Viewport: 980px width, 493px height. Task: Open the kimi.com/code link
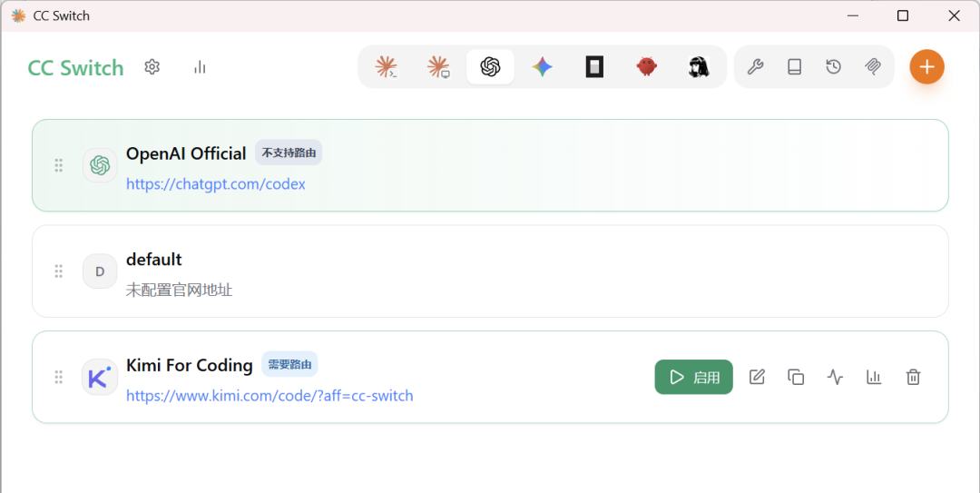point(269,396)
